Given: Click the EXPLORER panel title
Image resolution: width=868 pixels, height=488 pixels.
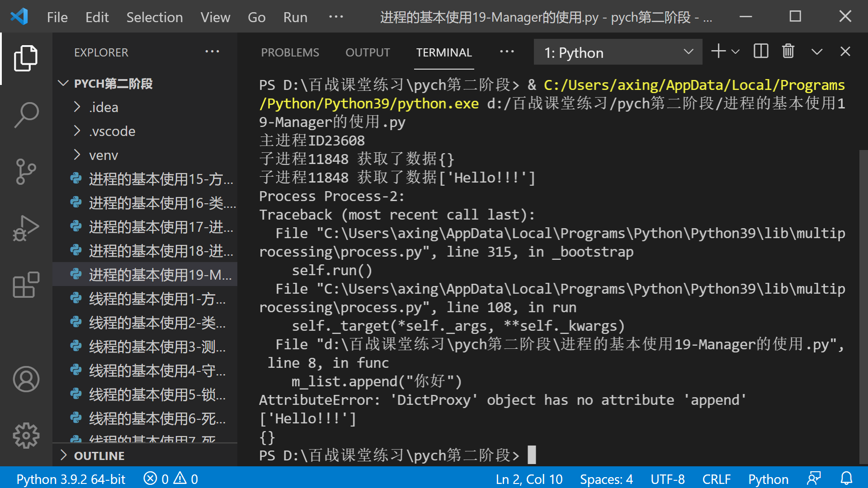Looking at the screenshot, I should coord(101,52).
